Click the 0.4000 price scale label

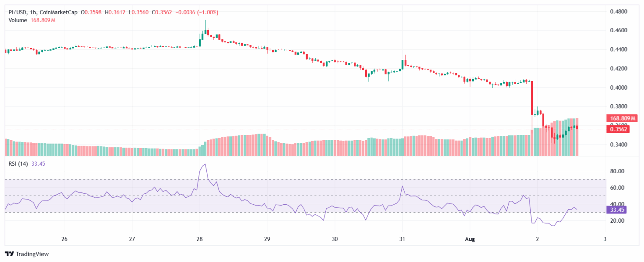pos(618,87)
